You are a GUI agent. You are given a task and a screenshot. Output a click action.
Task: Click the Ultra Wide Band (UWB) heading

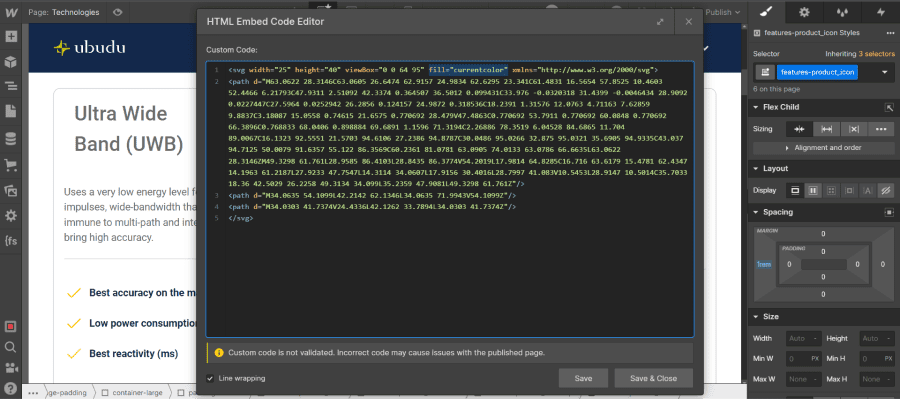coord(129,130)
